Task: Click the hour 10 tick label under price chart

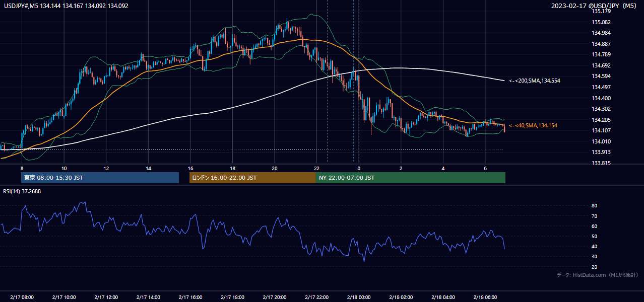Action: pyautogui.click(x=64, y=168)
